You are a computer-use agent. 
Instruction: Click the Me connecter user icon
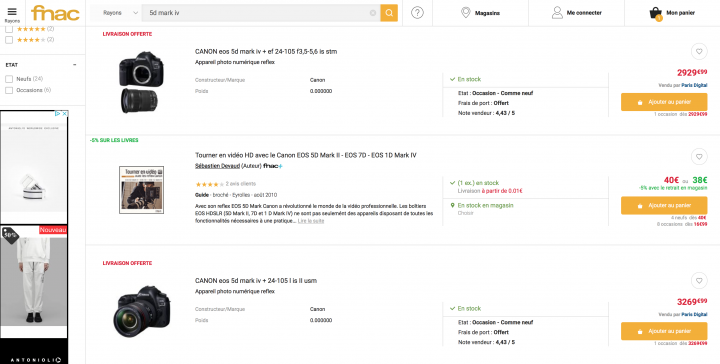click(557, 13)
